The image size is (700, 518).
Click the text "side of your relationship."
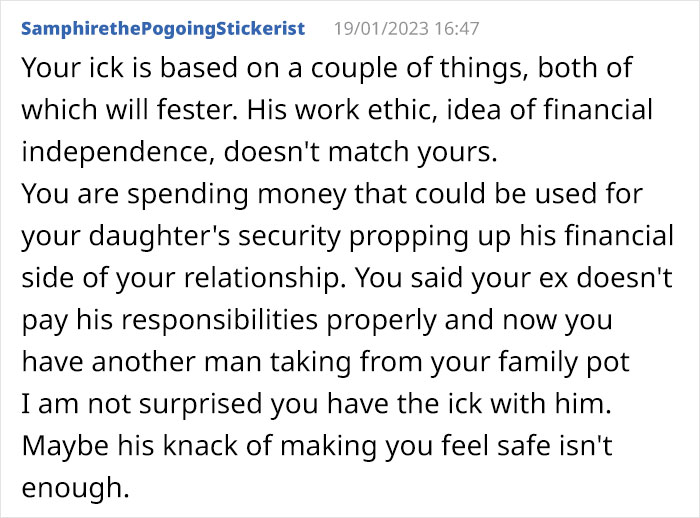pyautogui.click(x=184, y=278)
